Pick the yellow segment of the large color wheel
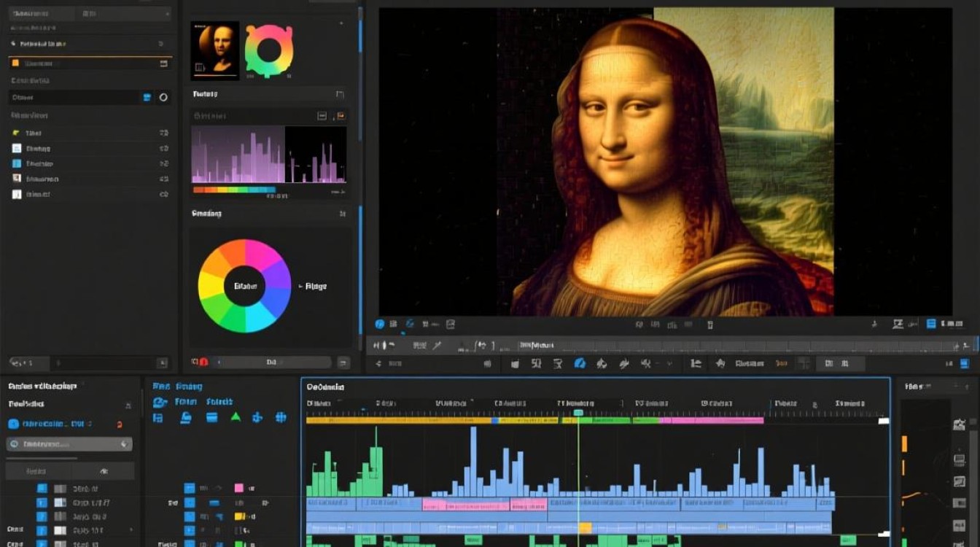980x547 pixels. [210, 286]
